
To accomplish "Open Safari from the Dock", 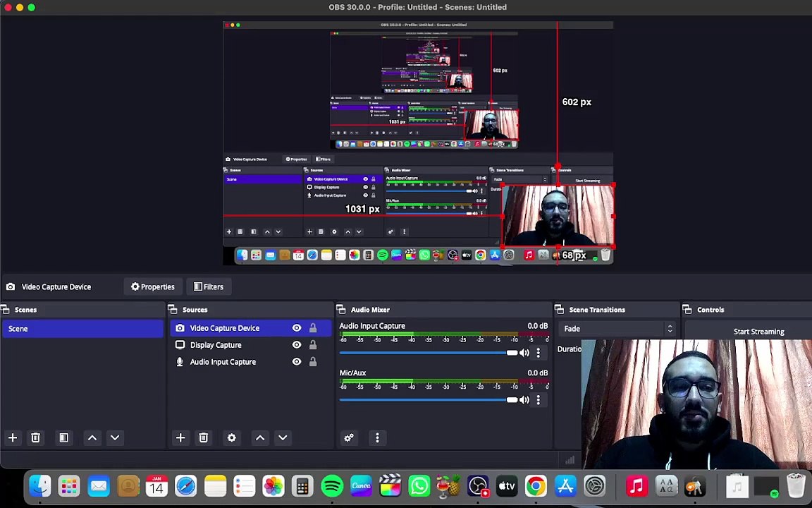I will [186, 486].
